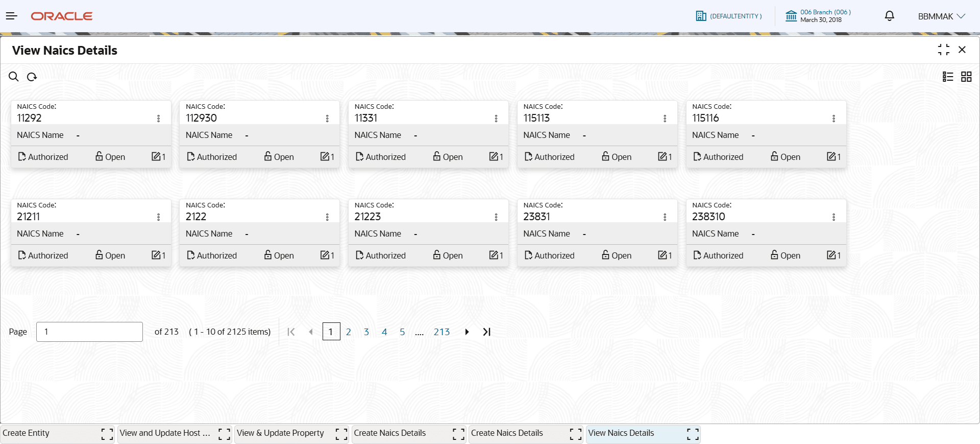
Task: Click the Open lock icon on card 11331
Action: click(x=437, y=156)
